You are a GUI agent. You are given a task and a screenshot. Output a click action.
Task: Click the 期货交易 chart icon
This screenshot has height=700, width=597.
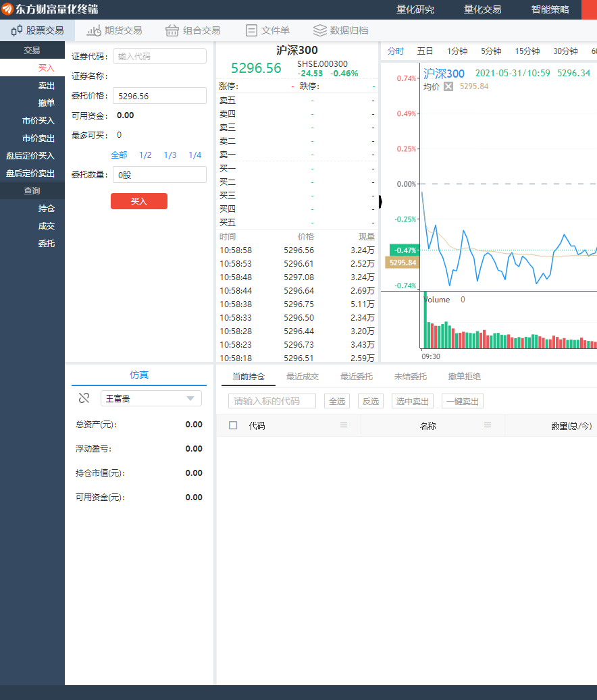(x=94, y=30)
